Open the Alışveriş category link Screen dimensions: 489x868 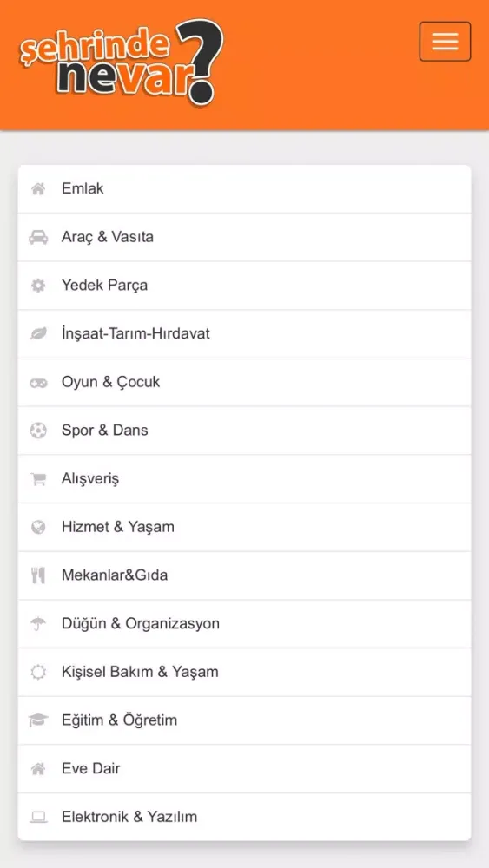point(244,479)
